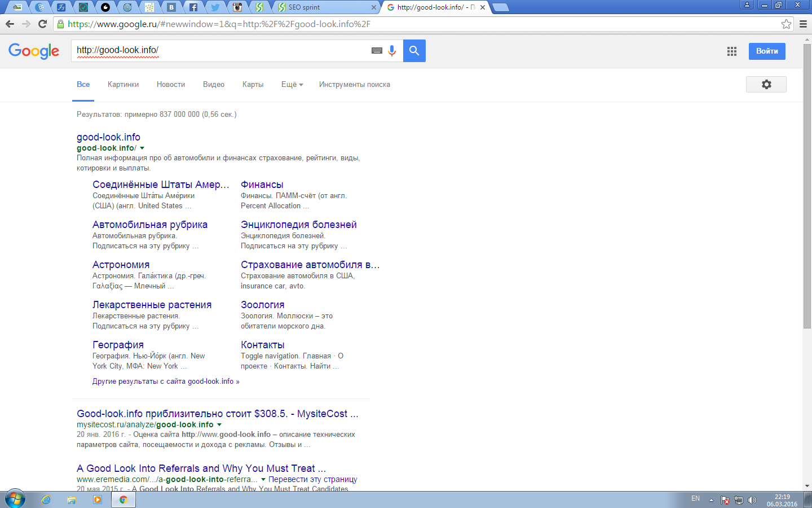This screenshot has width=812, height=508.
Task: Open Windows Start menu
Action: [x=15, y=500]
